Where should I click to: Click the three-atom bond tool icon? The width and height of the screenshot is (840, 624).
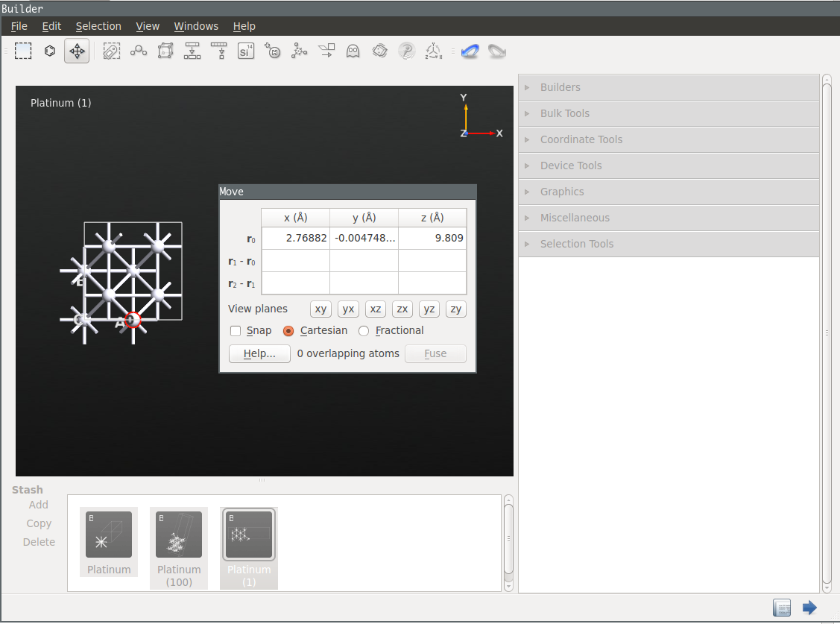click(x=139, y=51)
